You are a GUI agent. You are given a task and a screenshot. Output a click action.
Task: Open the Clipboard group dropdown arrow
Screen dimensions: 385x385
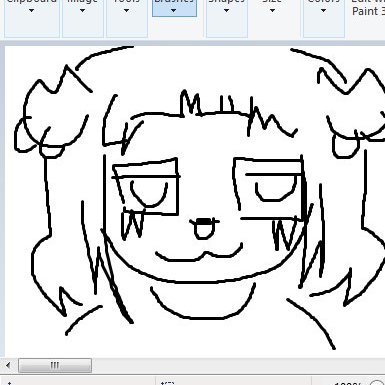click(x=32, y=11)
